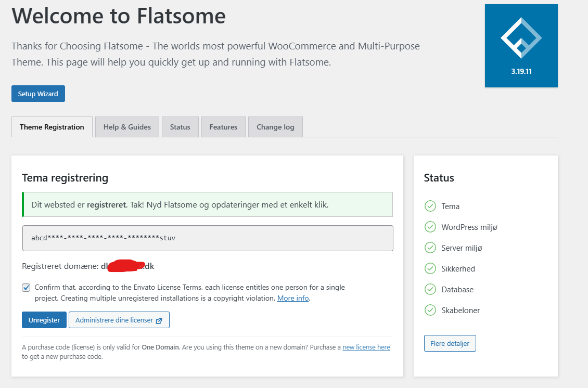
Task: Follow the More info link
Action: point(293,299)
